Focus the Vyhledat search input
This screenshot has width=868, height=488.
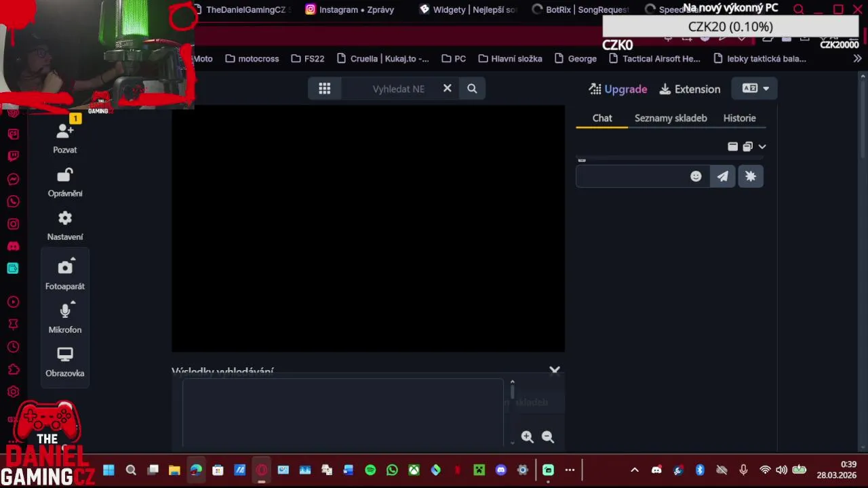(x=398, y=89)
